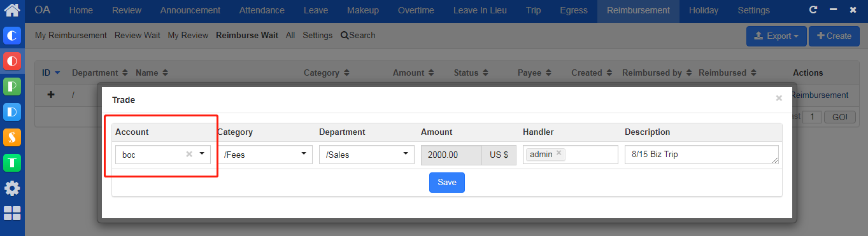Go to My Review view
This screenshot has height=236, width=868.
[188, 36]
